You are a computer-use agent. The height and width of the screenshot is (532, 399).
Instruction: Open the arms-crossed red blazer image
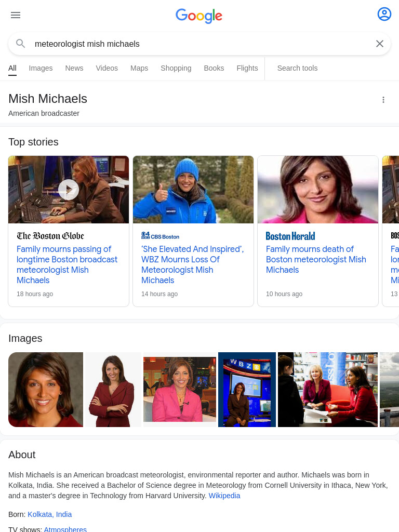[x=113, y=390]
